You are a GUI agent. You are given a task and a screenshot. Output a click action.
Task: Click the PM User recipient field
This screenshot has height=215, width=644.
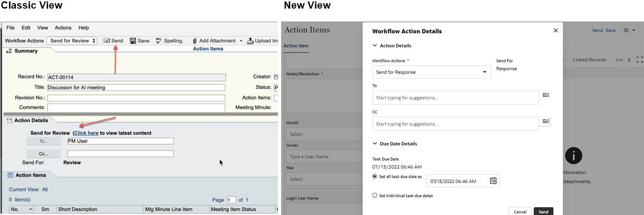[x=120, y=141]
